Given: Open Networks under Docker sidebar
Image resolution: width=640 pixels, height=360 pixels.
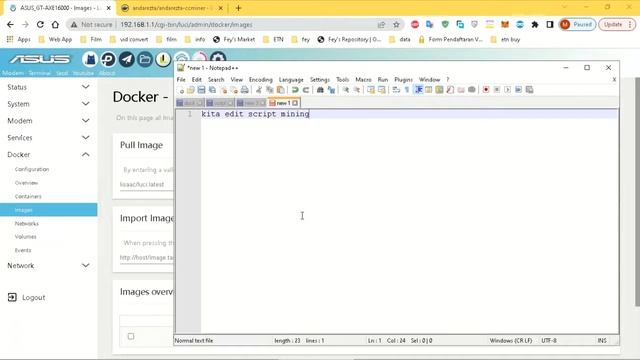Looking at the screenshot, I should click(27, 224).
